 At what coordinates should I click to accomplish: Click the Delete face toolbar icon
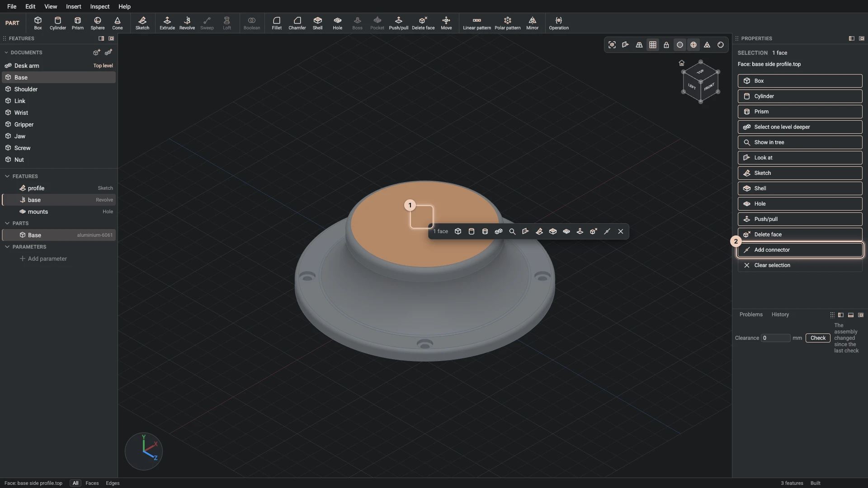423,23
